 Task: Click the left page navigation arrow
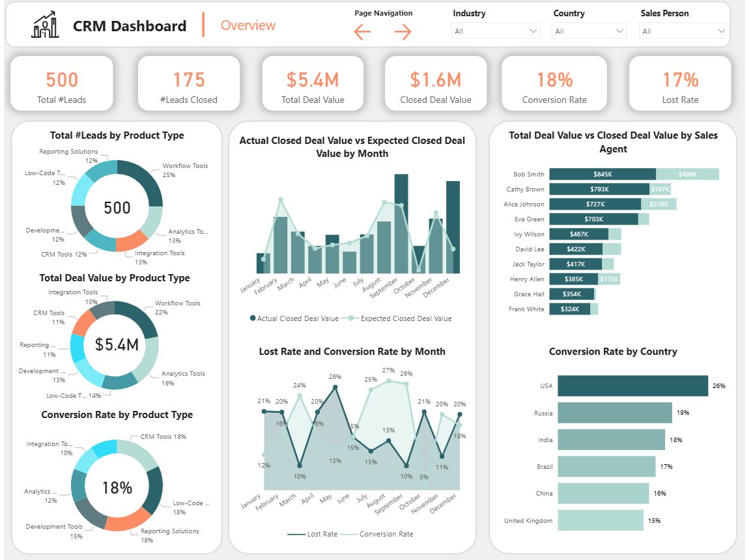tap(362, 31)
